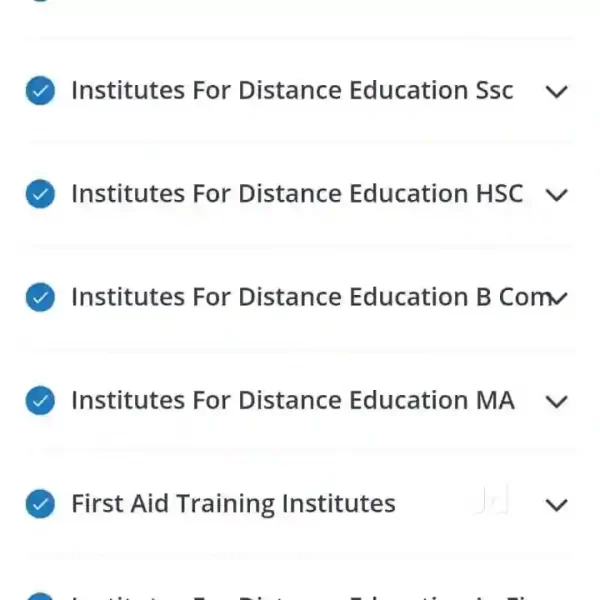Image resolution: width=600 pixels, height=600 pixels.
Task: Click the divider line below the Ssc row
Action: point(300,142)
